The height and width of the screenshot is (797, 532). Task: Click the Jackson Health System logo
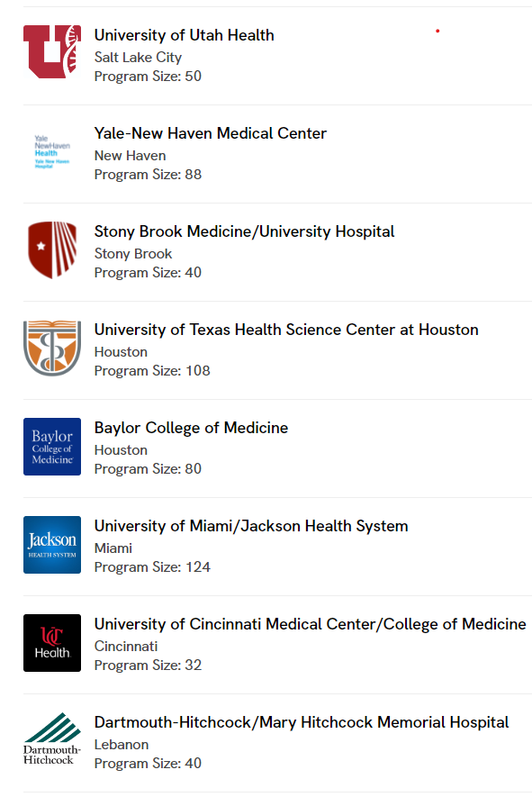[52, 545]
